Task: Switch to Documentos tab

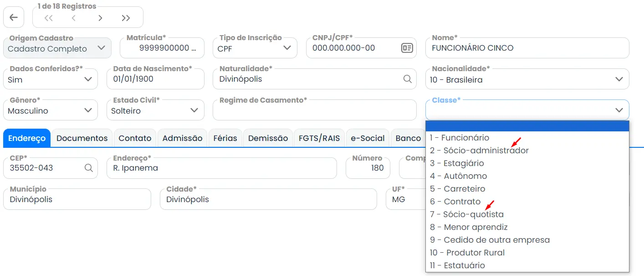Action: pyautogui.click(x=82, y=138)
